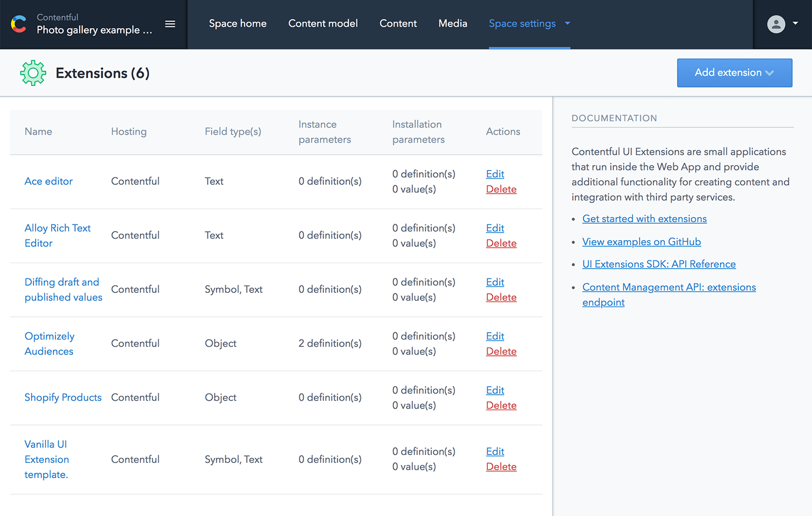Click Get started with extensions link
The height and width of the screenshot is (516, 812).
(x=644, y=218)
